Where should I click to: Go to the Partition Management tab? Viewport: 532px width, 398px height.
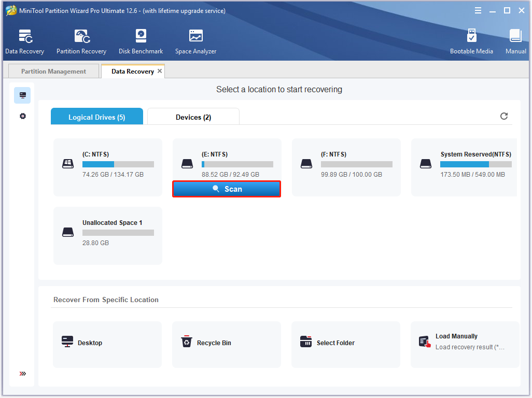(53, 70)
